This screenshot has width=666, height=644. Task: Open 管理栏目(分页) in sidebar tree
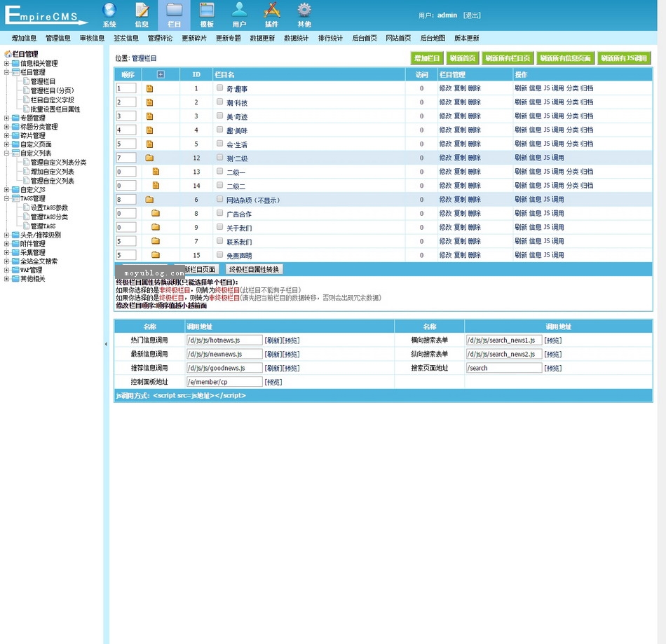(x=52, y=90)
